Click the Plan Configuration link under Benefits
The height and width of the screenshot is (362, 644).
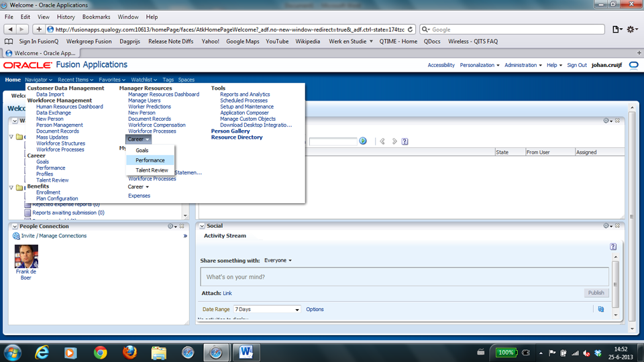click(x=57, y=198)
